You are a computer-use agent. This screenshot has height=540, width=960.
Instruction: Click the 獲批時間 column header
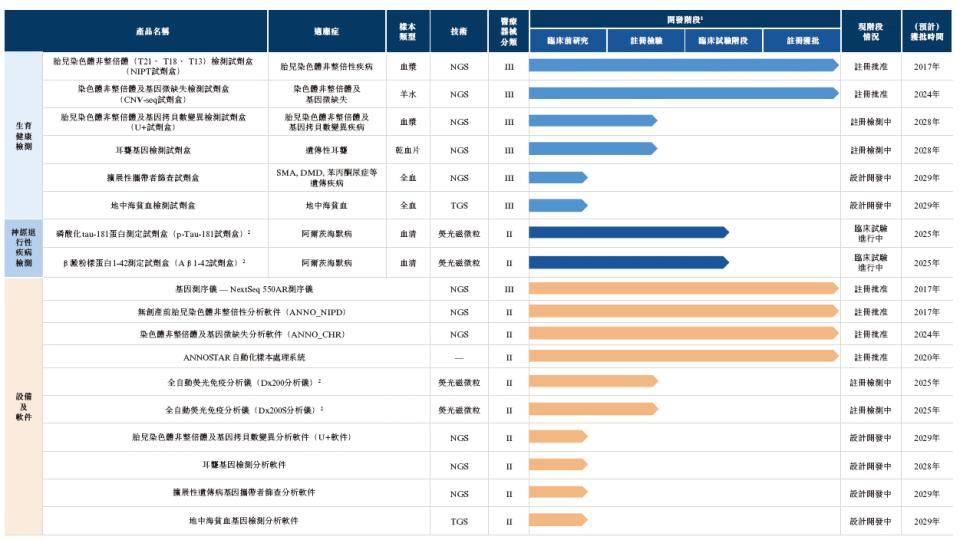pyautogui.click(x=926, y=31)
